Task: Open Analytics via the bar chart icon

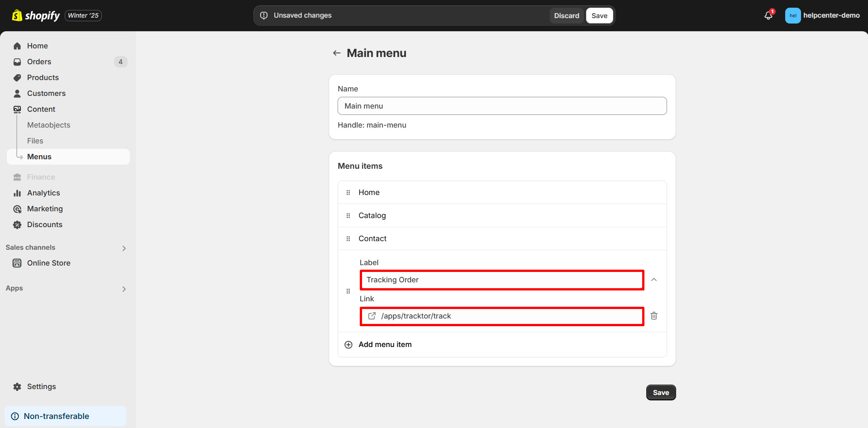Action: [x=17, y=193]
